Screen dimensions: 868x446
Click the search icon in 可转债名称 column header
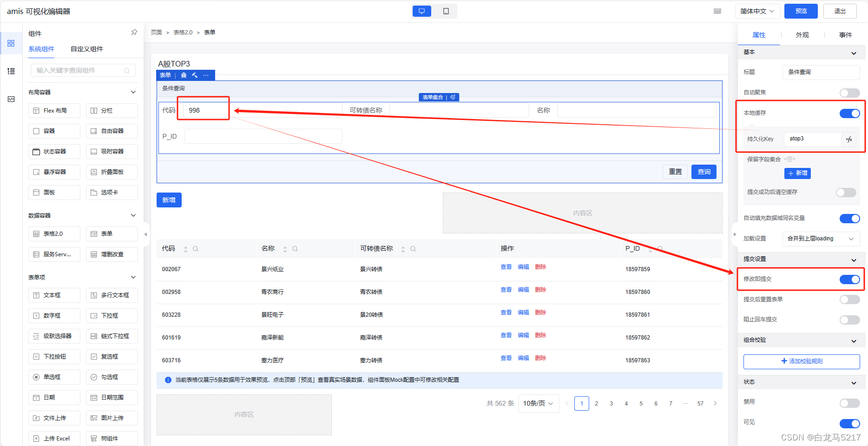tap(413, 249)
